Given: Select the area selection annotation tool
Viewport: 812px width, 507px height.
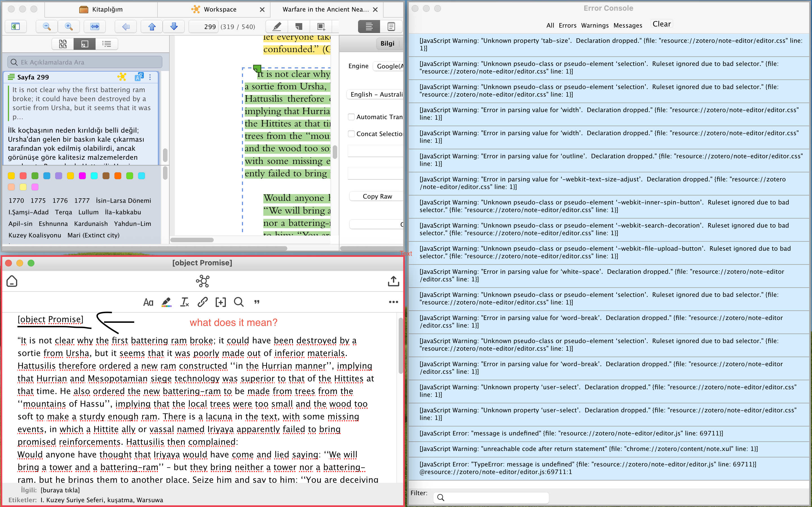Looking at the screenshot, I should coord(321,26).
